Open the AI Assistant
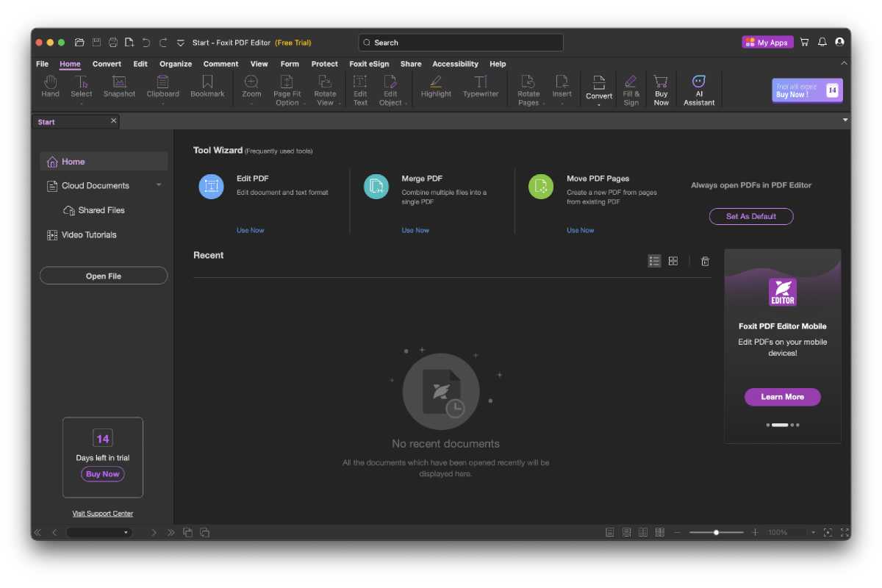Viewport: 882px width, 588px height. [699, 89]
